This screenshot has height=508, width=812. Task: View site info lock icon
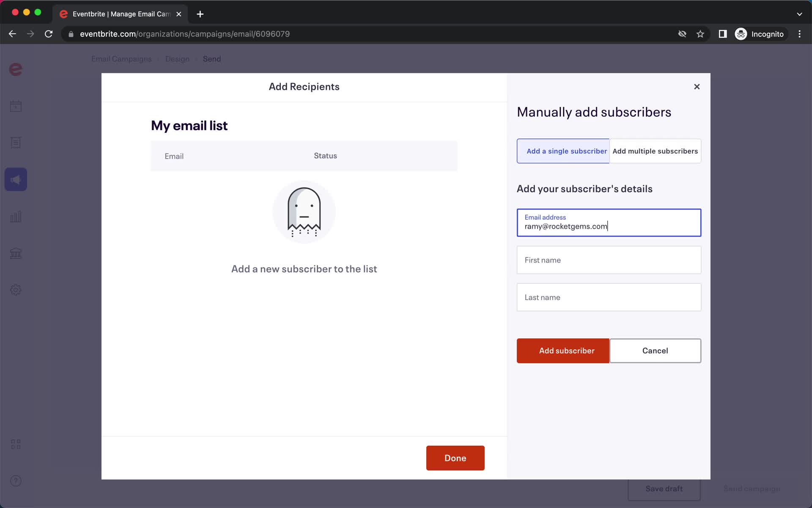pyautogui.click(x=71, y=34)
